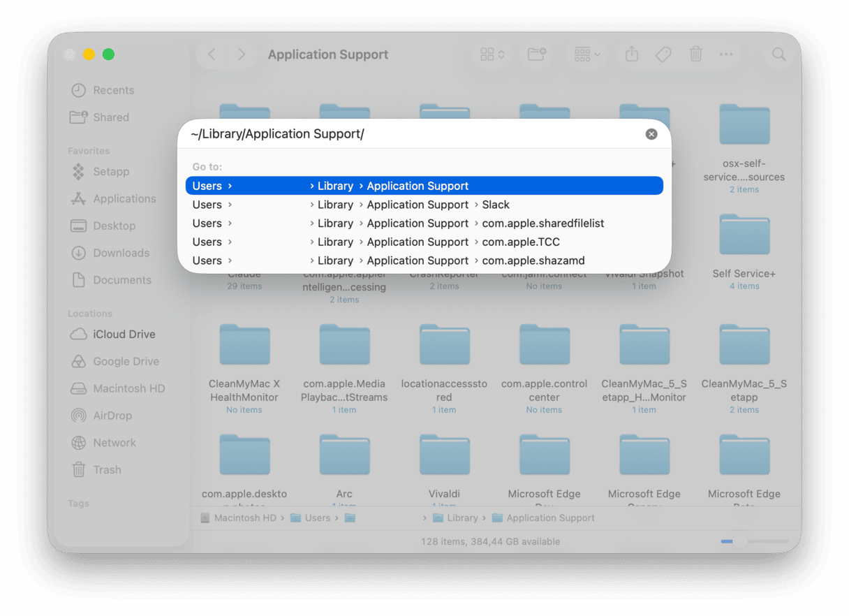Image resolution: width=849 pixels, height=616 pixels.
Task: Open Macintosh HD in the sidebar
Action: (118, 388)
